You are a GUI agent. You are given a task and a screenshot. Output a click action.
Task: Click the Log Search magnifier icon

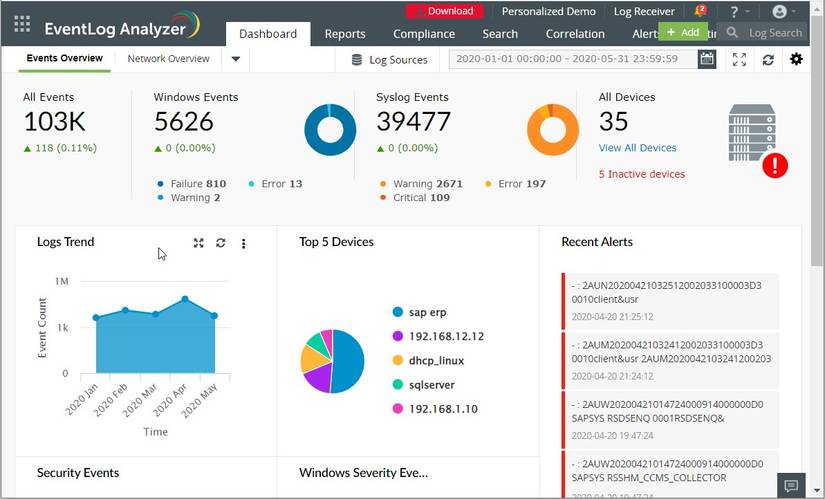tap(732, 33)
